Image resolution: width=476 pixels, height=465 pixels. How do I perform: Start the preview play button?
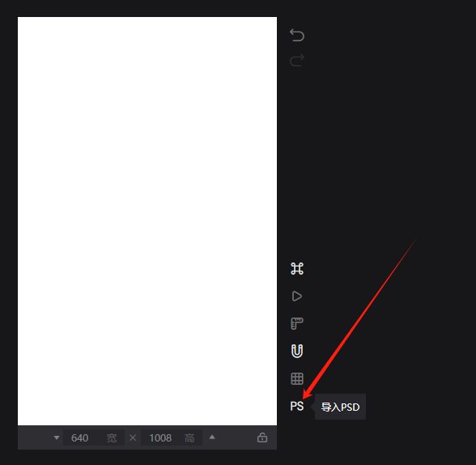pos(297,296)
